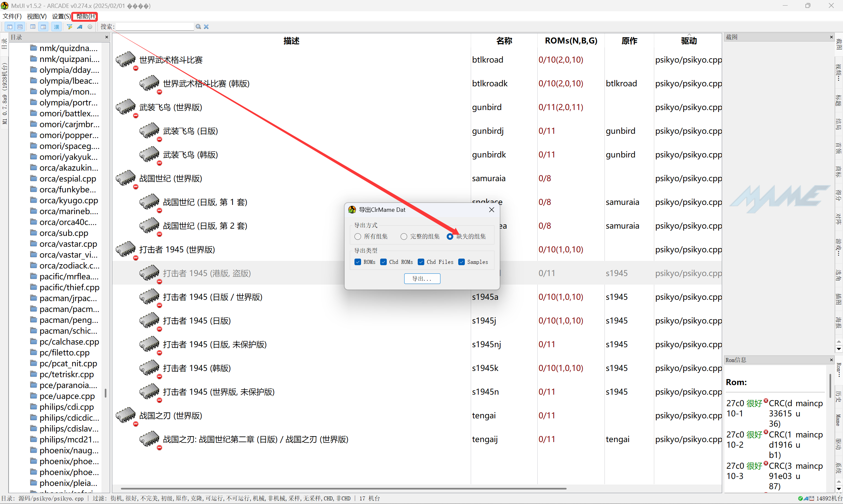The image size is (843, 504).
Task: Select game row 战国世纪 (世界版)
Action: click(x=417, y=178)
